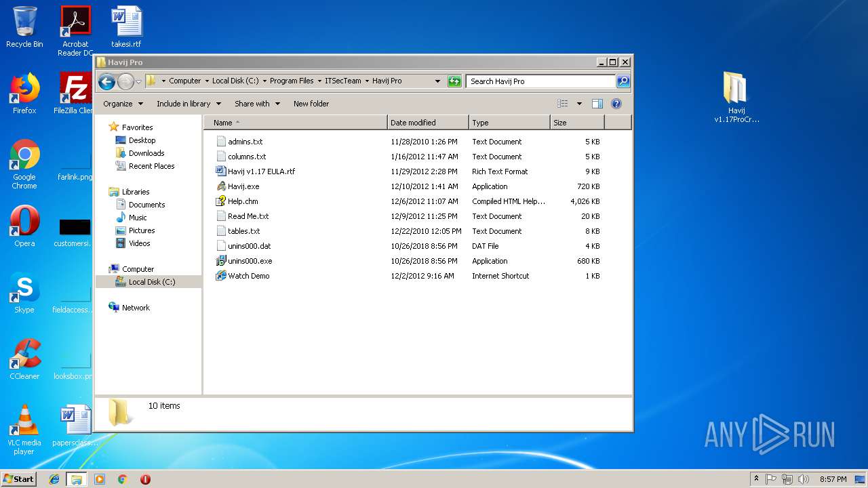Click the search magnifier icon

click(623, 81)
